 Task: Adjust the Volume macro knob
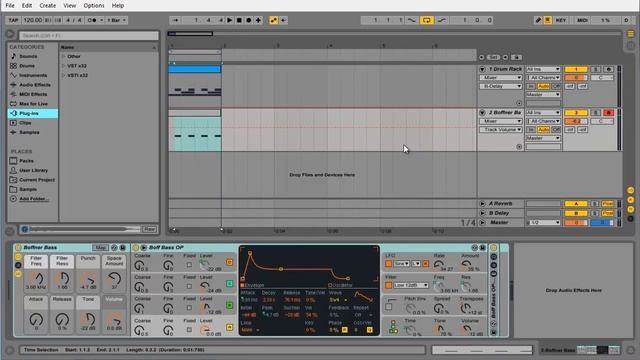click(x=114, y=320)
